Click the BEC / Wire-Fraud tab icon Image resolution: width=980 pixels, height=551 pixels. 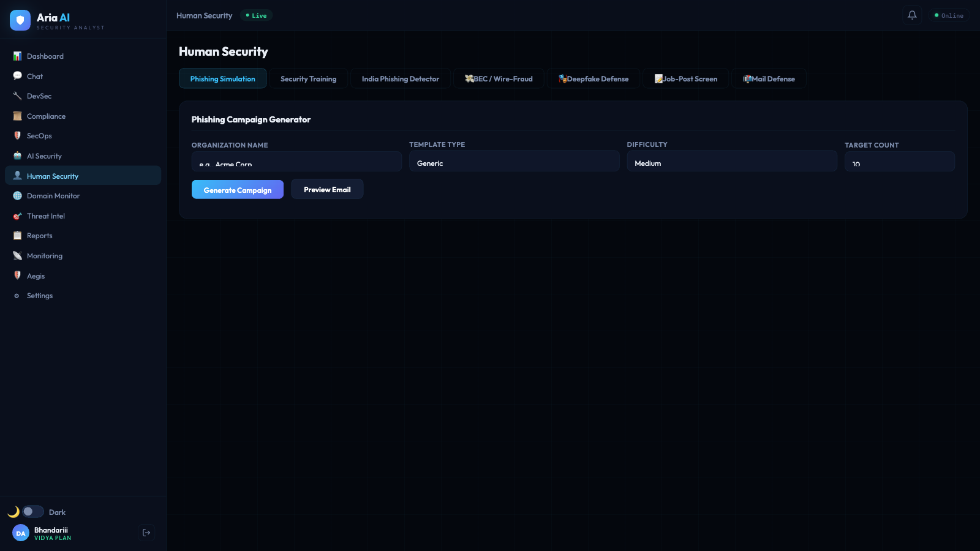click(469, 79)
